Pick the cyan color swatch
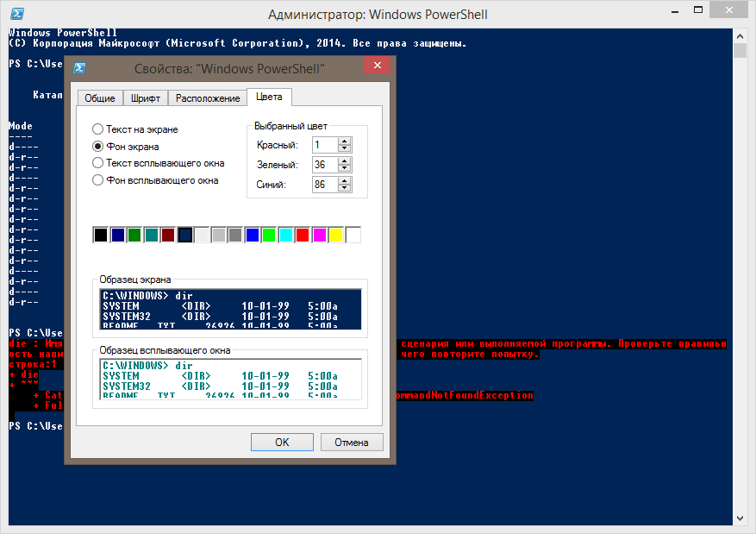This screenshot has width=756, height=534. [286, 235]
